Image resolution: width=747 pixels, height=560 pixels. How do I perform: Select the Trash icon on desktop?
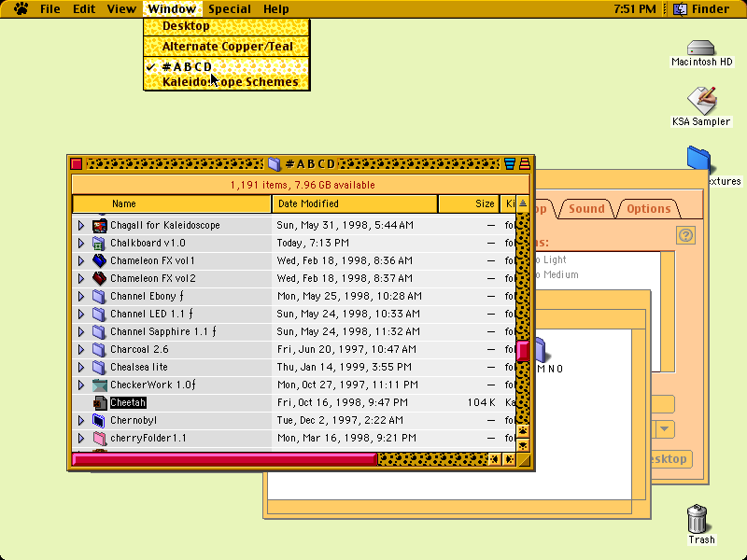tap(698, 519)
